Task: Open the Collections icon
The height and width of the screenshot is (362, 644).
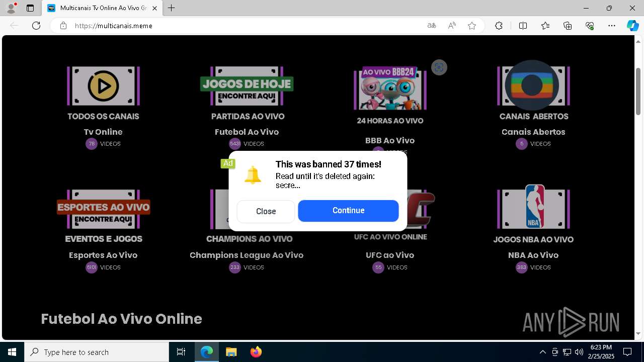Action: coord(568,26)
